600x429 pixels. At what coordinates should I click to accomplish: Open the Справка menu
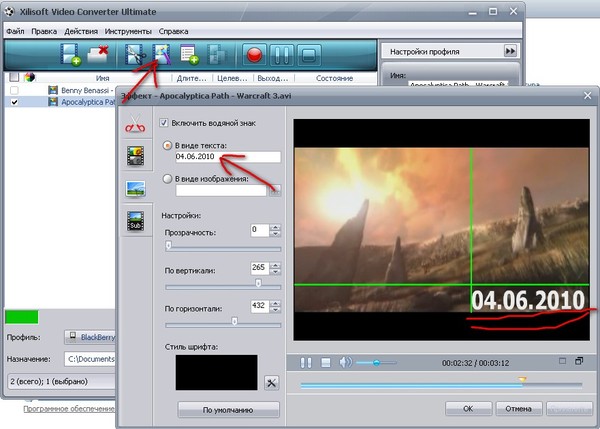coord(173,31)
